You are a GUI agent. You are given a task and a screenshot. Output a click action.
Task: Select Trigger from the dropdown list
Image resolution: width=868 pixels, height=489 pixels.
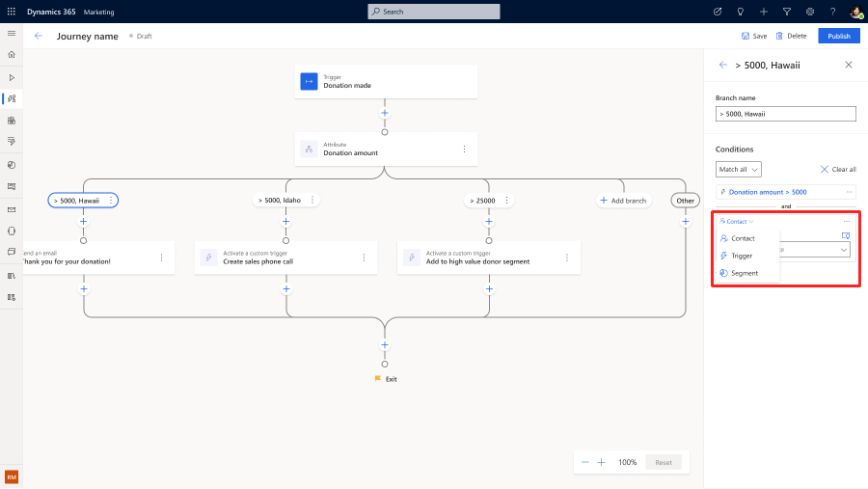tap(742, 256)
